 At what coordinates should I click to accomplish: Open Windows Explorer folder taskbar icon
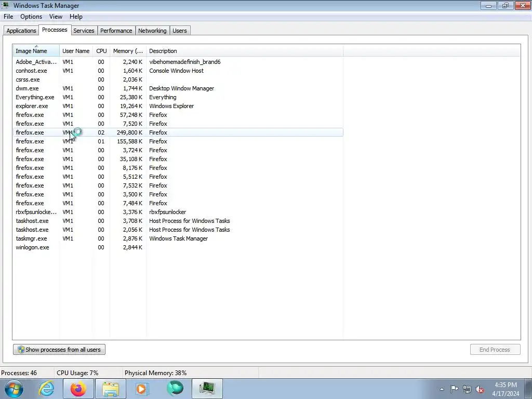pyautogui.click(x=111, y=389)
